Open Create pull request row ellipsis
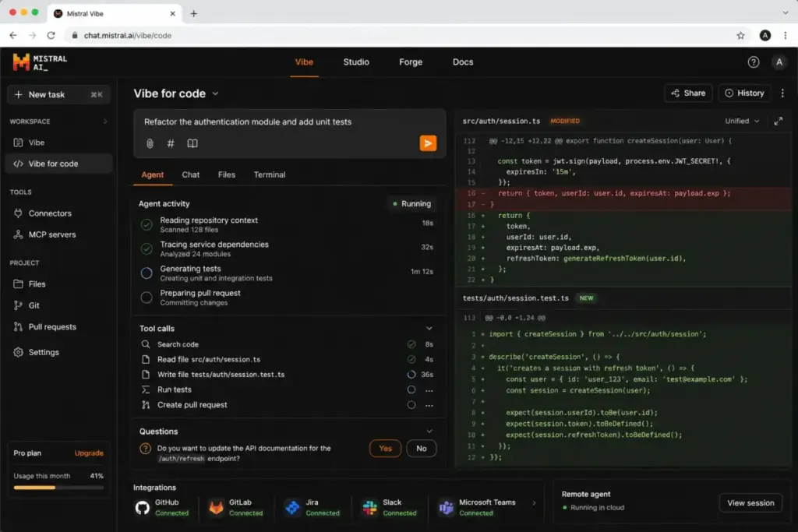The height and width of the screenshot is (532, 798). pyautogui.click(x=429, y=405)
